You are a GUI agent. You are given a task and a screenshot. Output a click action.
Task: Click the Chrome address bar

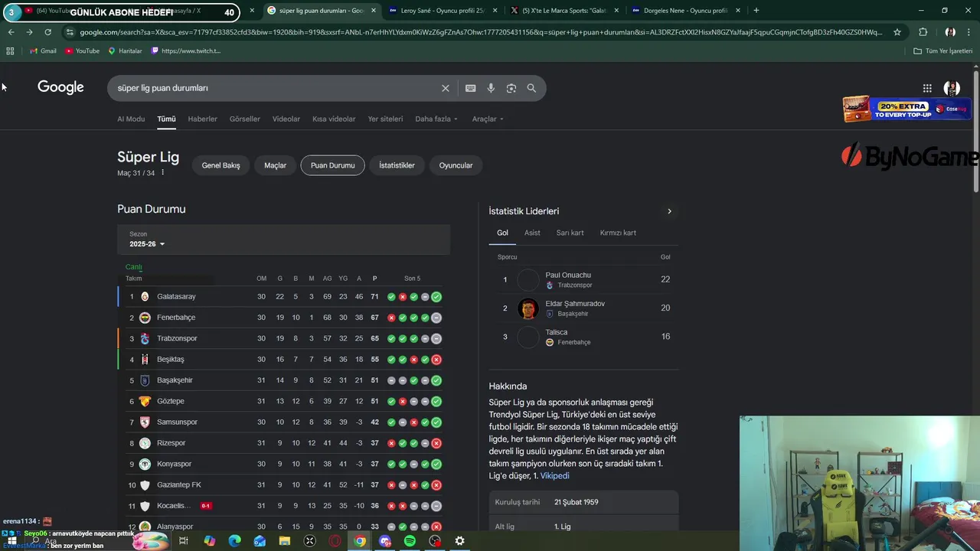(481, 32)
